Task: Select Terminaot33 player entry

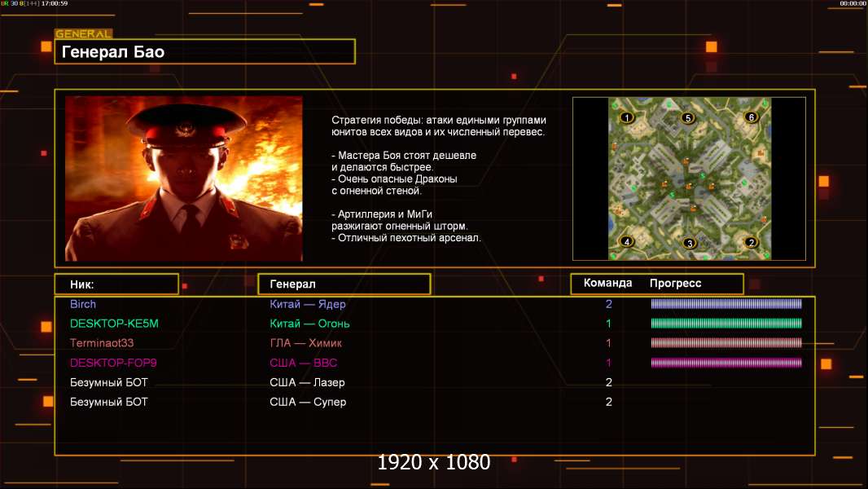Action: coord(102,343)
